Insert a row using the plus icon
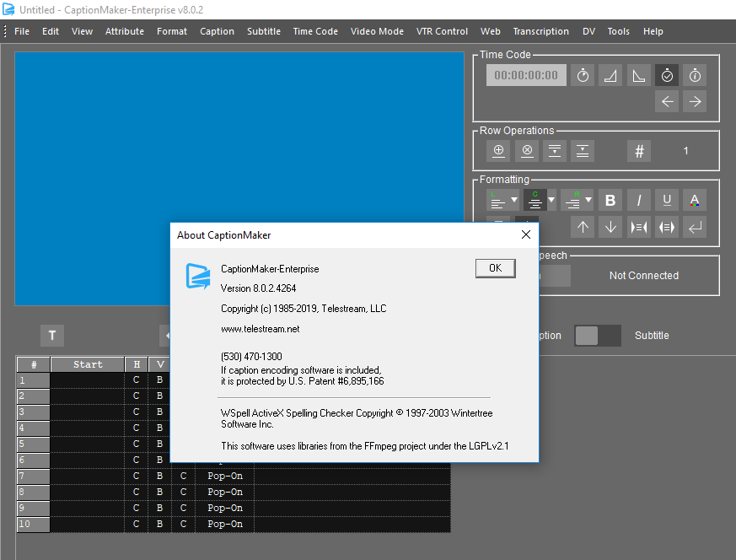The height and width of the screenshot is (560, 736). pyautogui.click(x=497, y=150)
